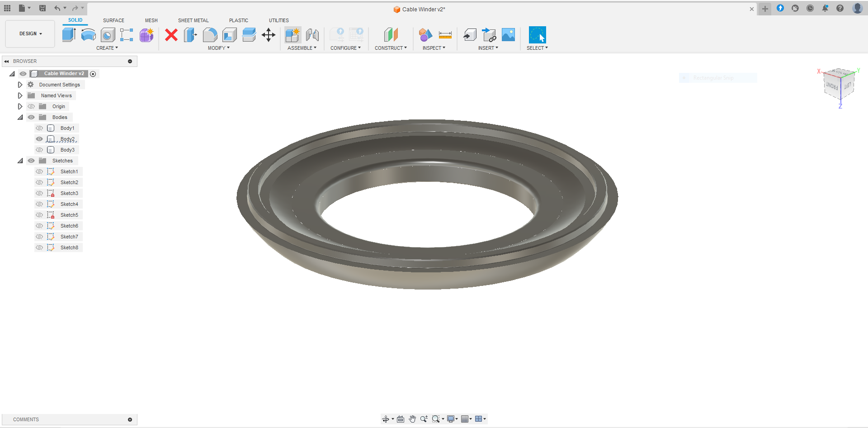Select the Extrude tool
Image resolution: width=868 pixels, height=428 pixels.
(x=69, y=35)
